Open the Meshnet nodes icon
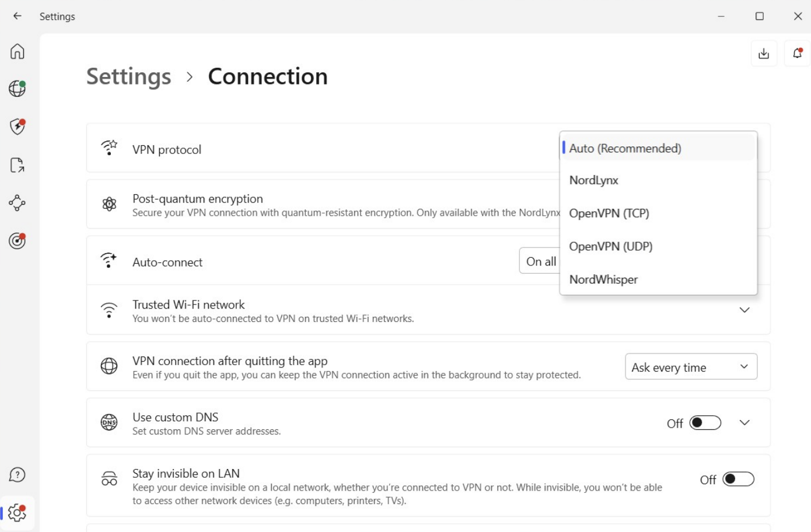Image resolution: width=811 pixels, height=532 pixels. pyautogui.click(x=18, y=203)
